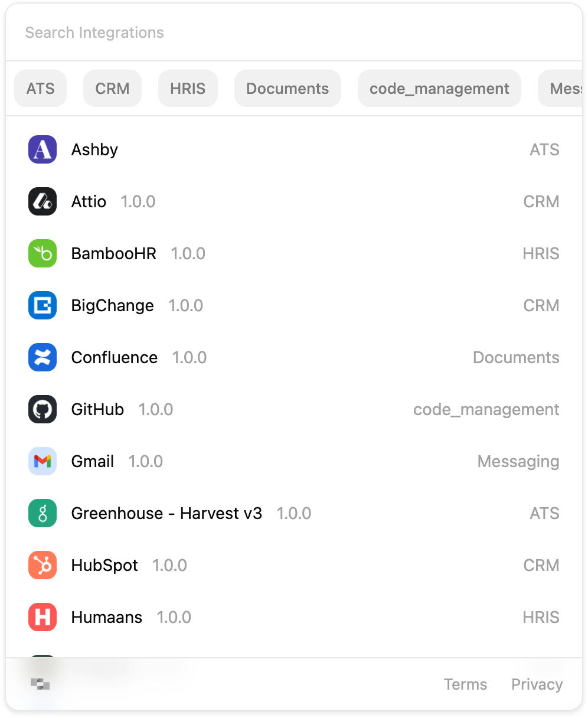Click the Search Integrations field
This screenshot has width=588, height=718.
point(236,32)
